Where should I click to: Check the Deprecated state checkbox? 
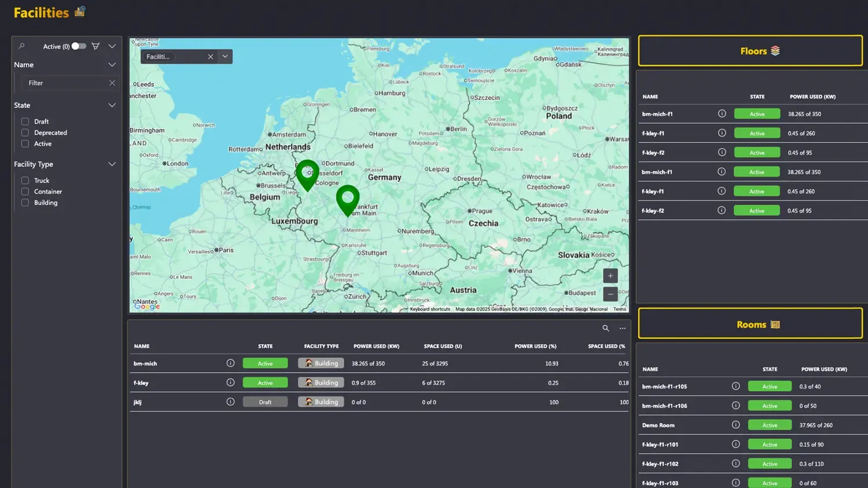point(25,133)
